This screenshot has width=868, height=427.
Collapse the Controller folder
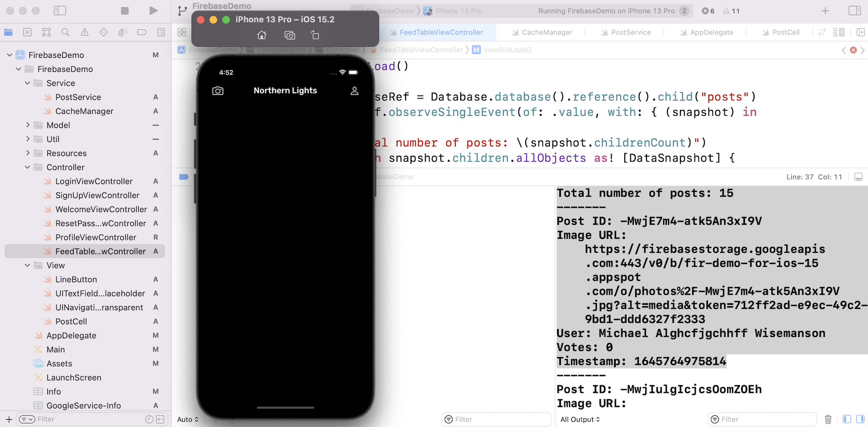pyautogui.click(x=28, y=167)
